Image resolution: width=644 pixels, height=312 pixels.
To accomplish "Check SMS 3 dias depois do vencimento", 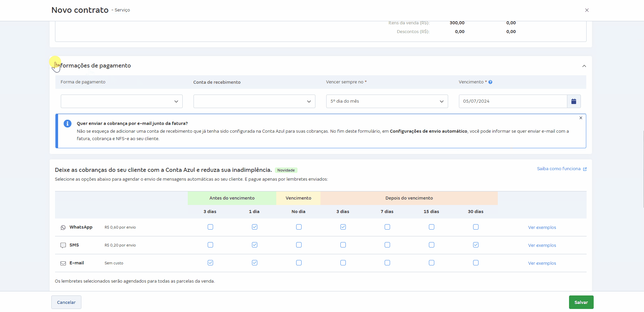I will tap(343, 245).
